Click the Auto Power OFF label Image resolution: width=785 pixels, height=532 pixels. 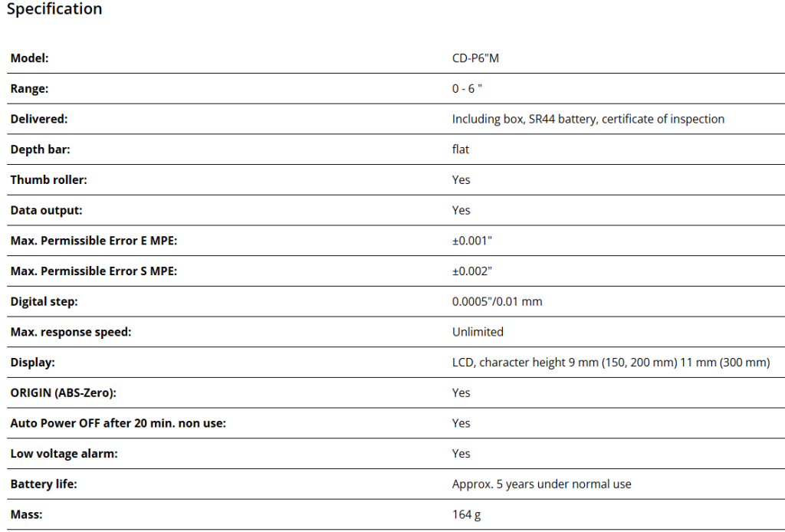coord(118,423)
